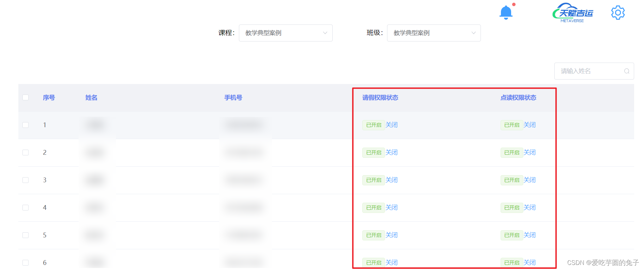Click 关闭 for row 4 请假权限

pyautogui.click(x=391, y=207)
